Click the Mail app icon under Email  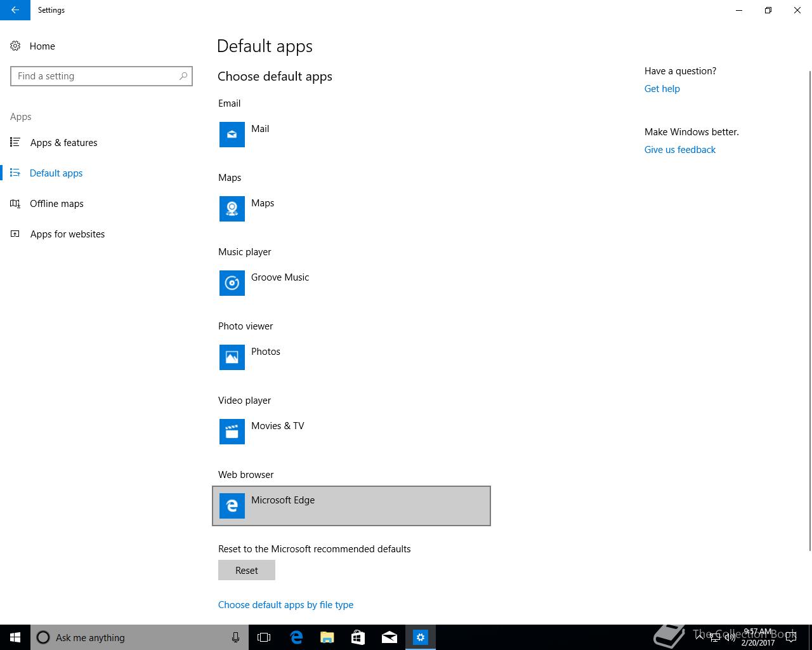[232, 135]
